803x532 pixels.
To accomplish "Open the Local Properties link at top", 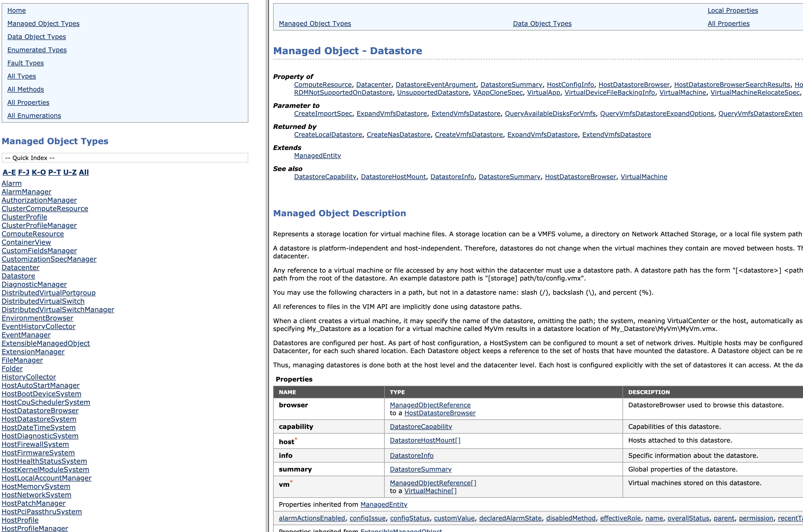I will point(732,11).
